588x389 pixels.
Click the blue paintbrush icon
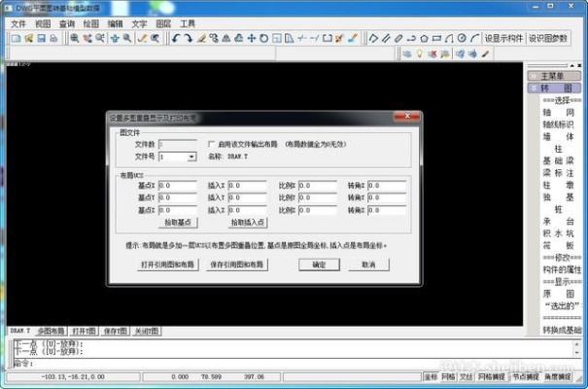point(353,38)
